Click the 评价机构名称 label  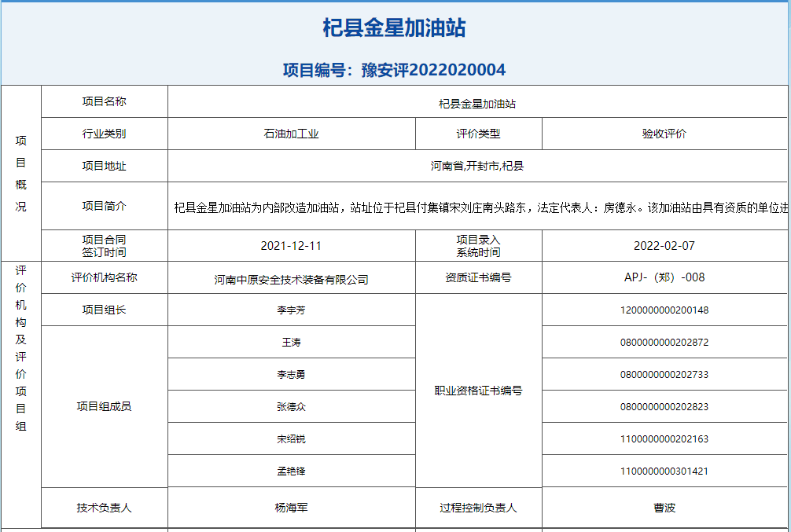[x=105, y=277]
